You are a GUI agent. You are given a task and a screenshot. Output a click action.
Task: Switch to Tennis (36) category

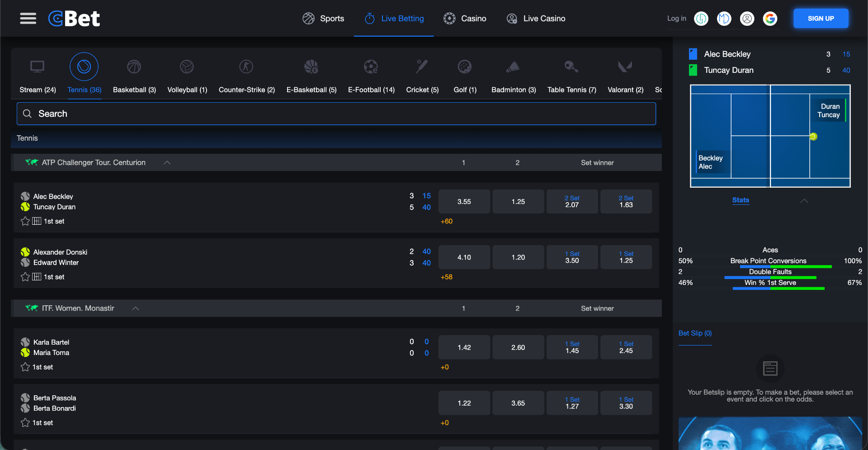pyautogui.click(x=84, y=90)
